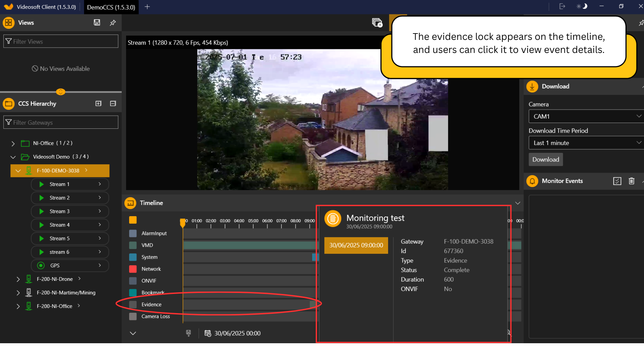Open a new tab with plus

tap(147, 7)
